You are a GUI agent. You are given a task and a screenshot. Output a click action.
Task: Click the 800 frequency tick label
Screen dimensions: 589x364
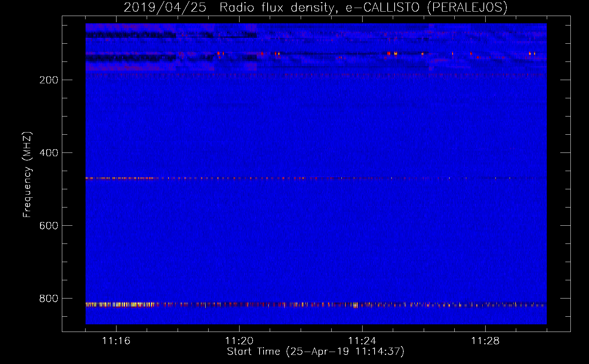click(x=49, y=298)
